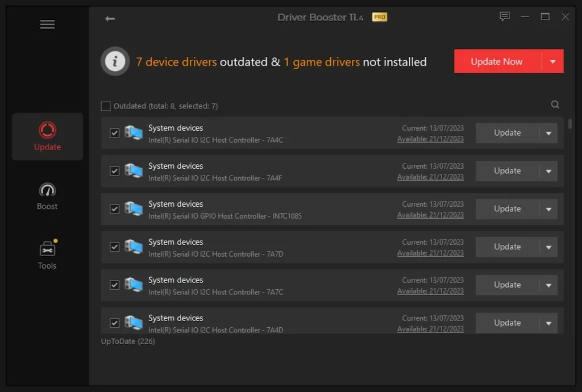Open update options dropdown for 7A4C
The height and width of the screenshot is (392, 582).
pyautogui.click(x=548, y=133)
